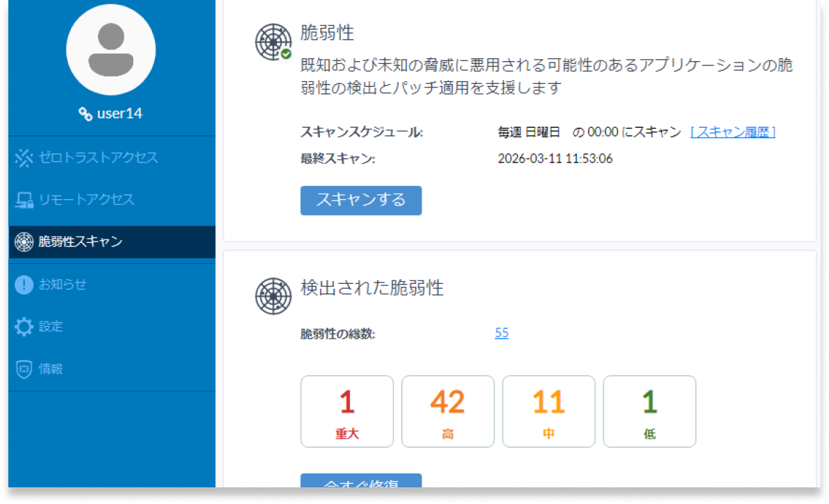Open お知らせ menu item
The image size is (829, 504).
(x=112, y=285)
